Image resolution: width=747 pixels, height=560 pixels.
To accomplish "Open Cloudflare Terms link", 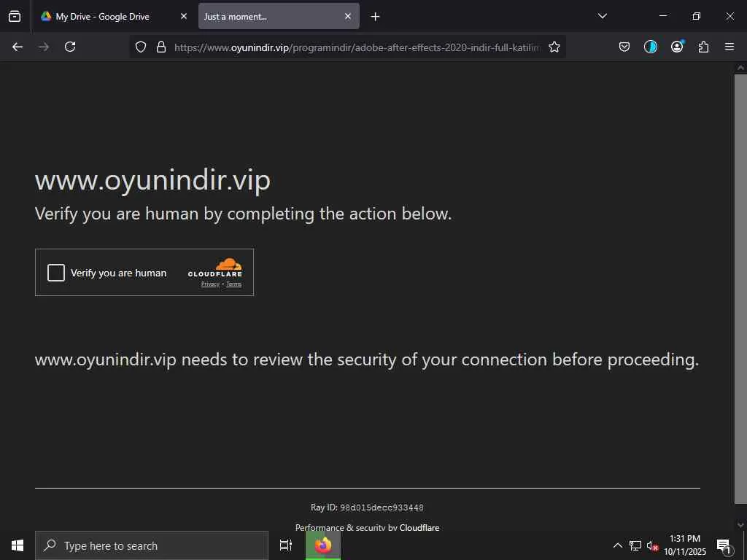I will tap(233, 284).
